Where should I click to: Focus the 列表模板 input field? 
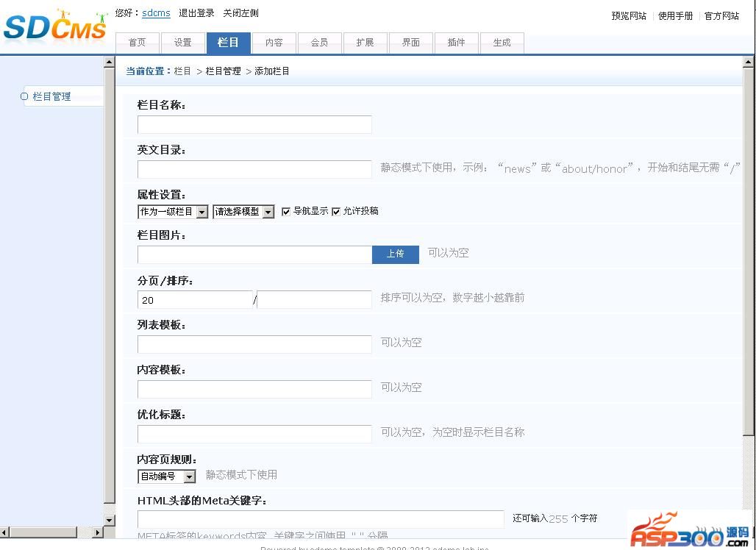click(x=254, y=344)
